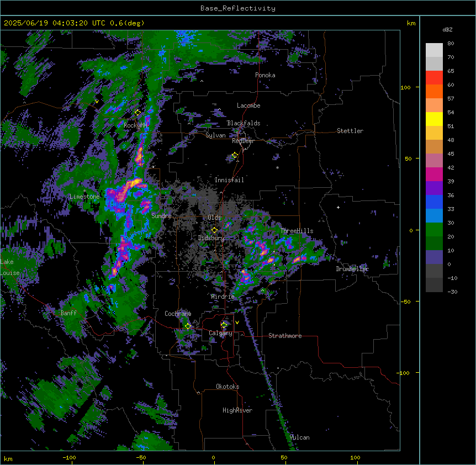Select the Innisfail city label
The image size is (476, 465).
229,180
